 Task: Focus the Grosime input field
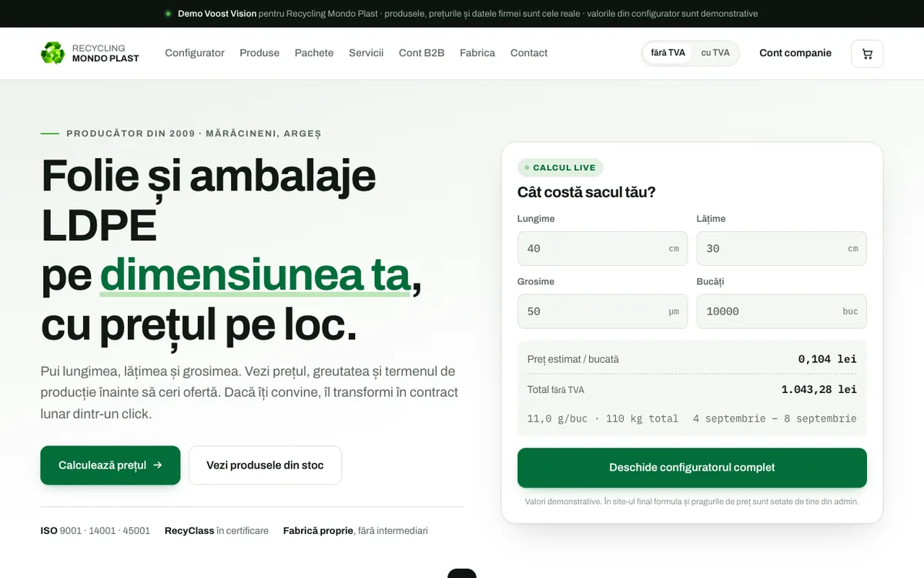602,311
